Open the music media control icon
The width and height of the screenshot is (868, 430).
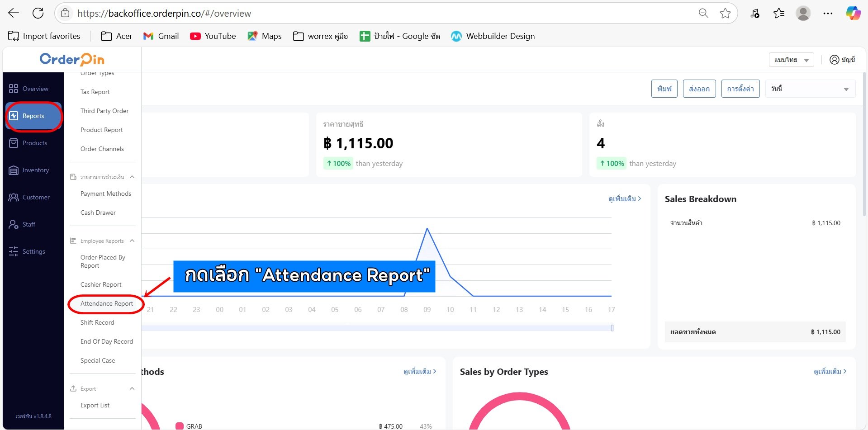(754, 13)
